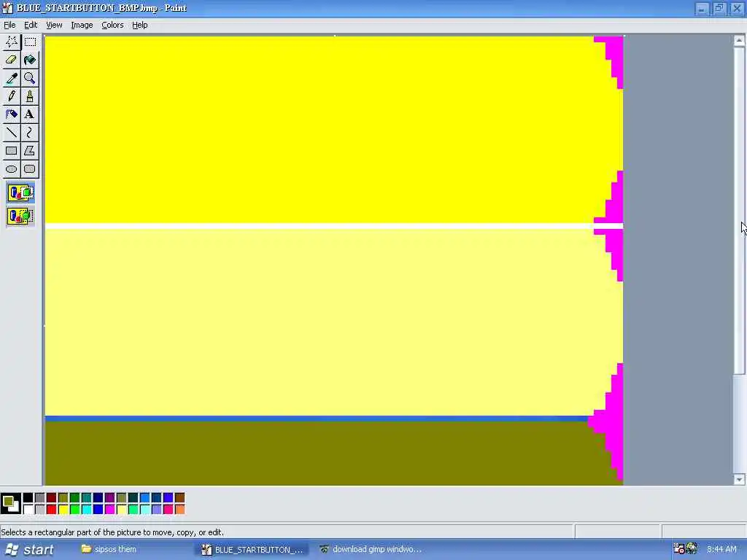Select the Polygon tool

[29, 151]
